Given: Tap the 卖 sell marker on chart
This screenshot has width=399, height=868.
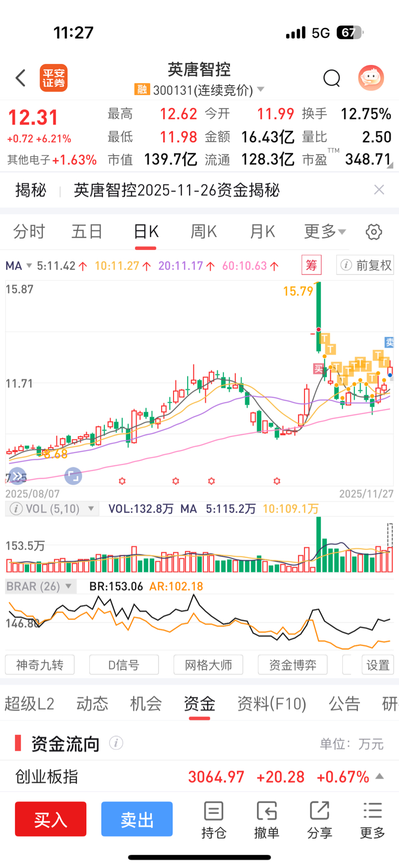Looking at the screenshot, I should click(x=389, y=342).
